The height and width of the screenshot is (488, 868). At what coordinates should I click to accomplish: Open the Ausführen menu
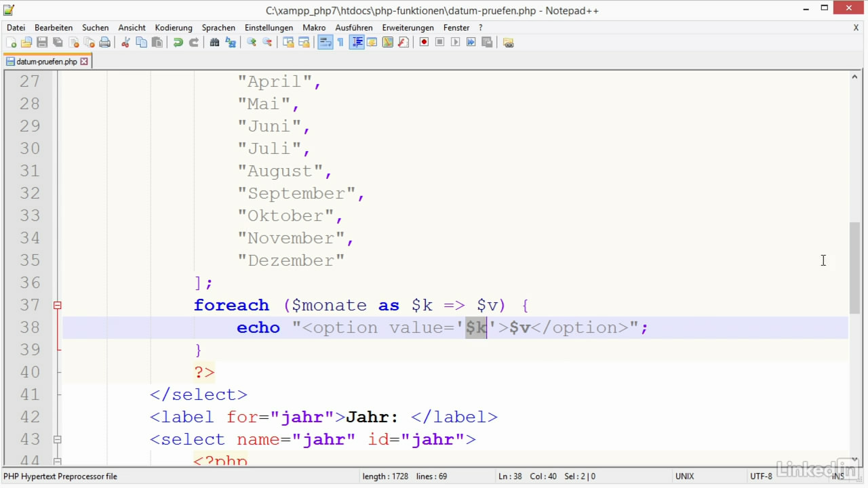coord(354,28)
